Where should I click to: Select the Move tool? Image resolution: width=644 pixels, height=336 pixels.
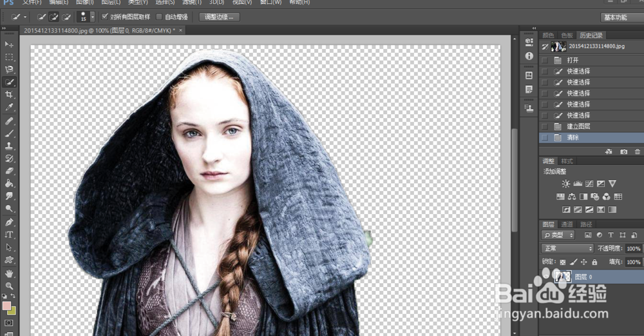click(x=9, y=44)
